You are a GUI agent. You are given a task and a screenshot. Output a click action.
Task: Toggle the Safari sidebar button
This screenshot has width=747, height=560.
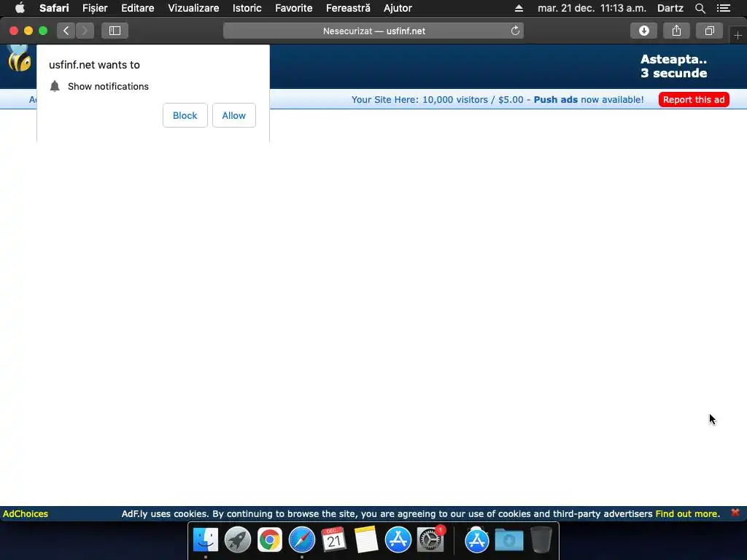tap(115, 31)
